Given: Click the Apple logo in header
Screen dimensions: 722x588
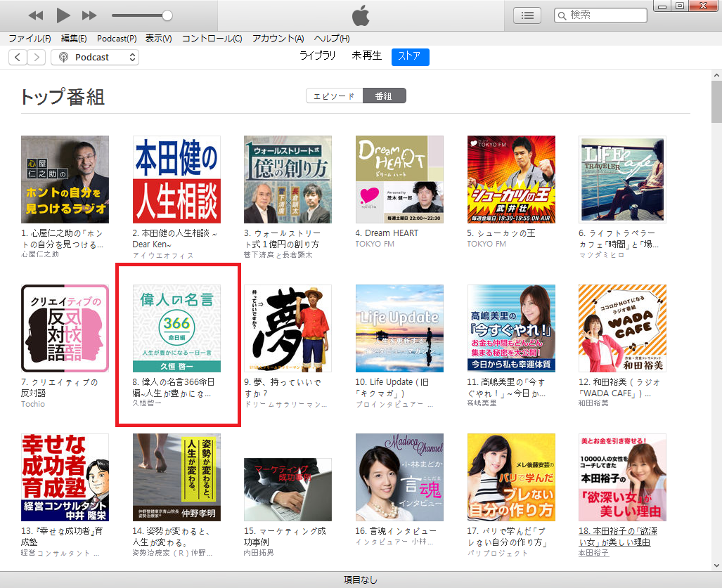Looking at the screenshot, I should click(361, 15).
